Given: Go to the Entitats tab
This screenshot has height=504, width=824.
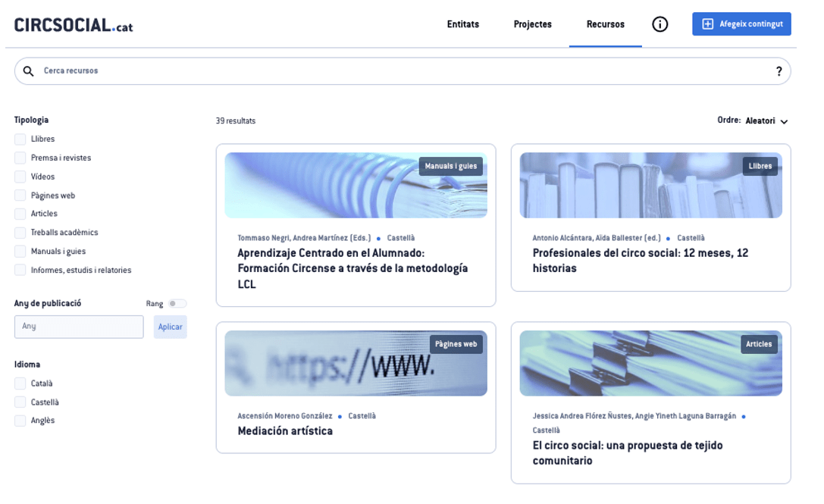Looking at the screenshot, I should click(463, 24).
